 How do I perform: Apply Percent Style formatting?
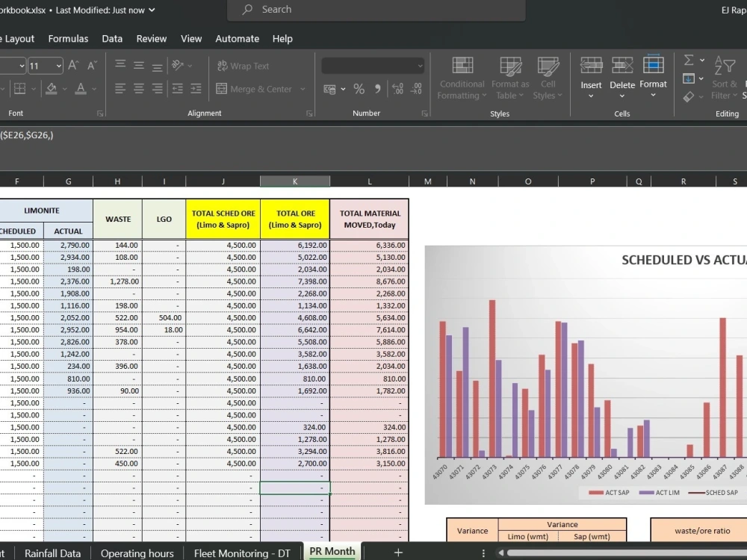point(358,88)
